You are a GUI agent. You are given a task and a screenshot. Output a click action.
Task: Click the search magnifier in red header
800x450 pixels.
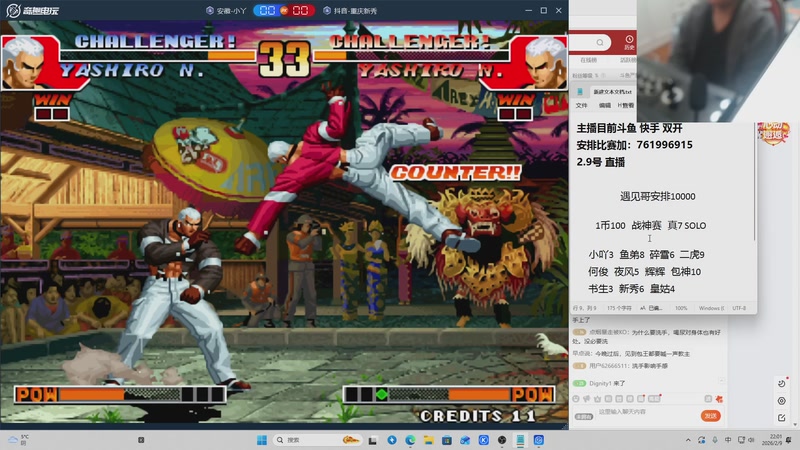[x=600, y=42]
